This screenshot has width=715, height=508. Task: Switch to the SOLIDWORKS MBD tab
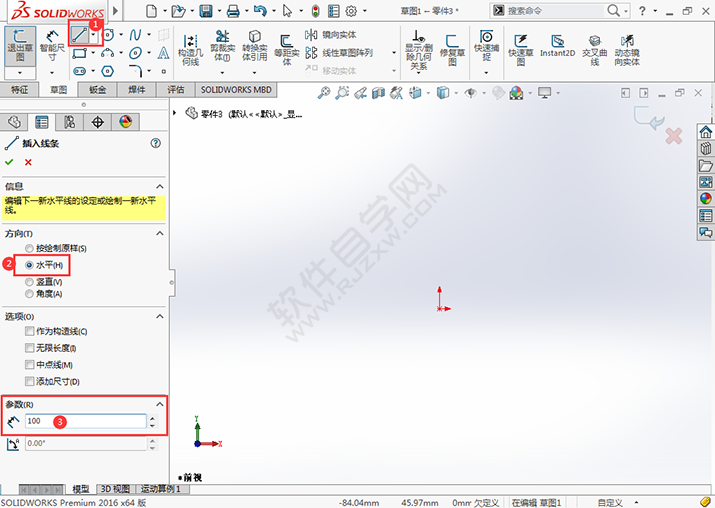click(236, 90)
